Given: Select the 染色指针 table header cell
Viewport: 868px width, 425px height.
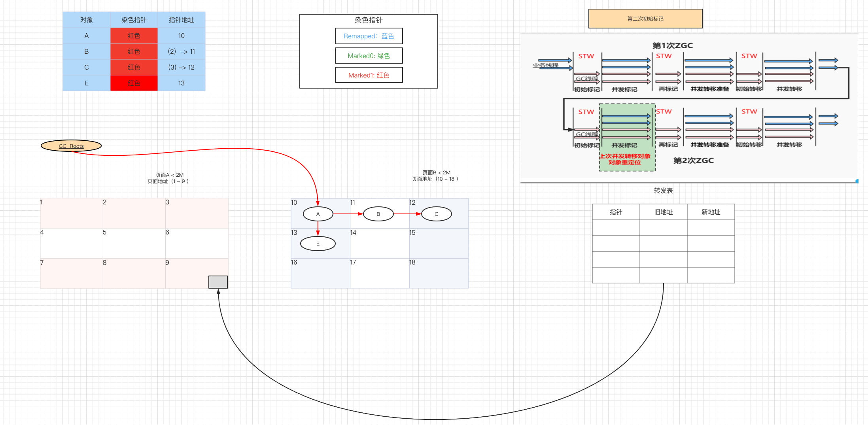Looking at the screenshot, I should 134,20.
